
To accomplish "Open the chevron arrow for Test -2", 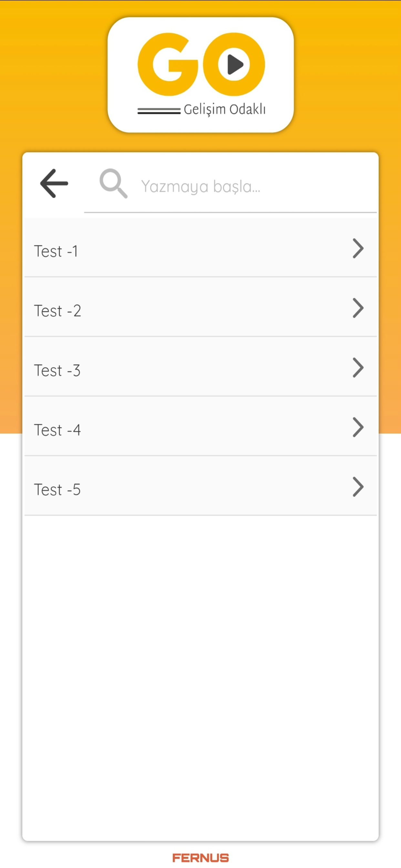I will tap(358, 308).
